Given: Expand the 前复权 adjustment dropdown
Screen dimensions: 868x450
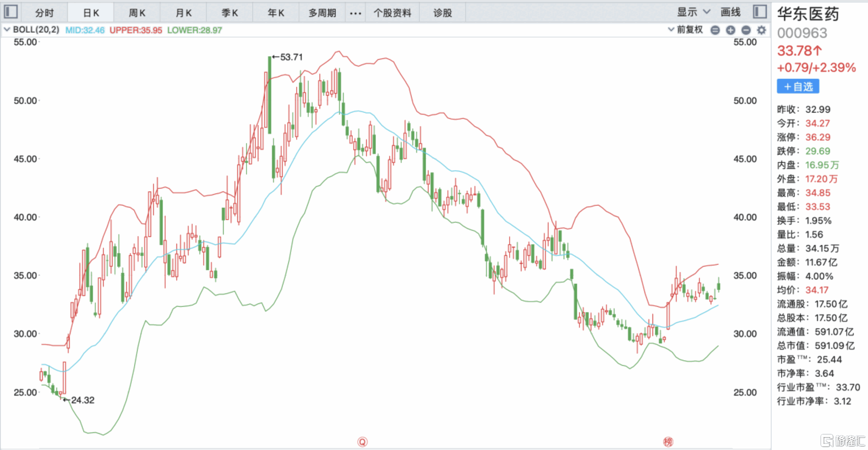Looking at the screenshot, I should click(685, 30).
